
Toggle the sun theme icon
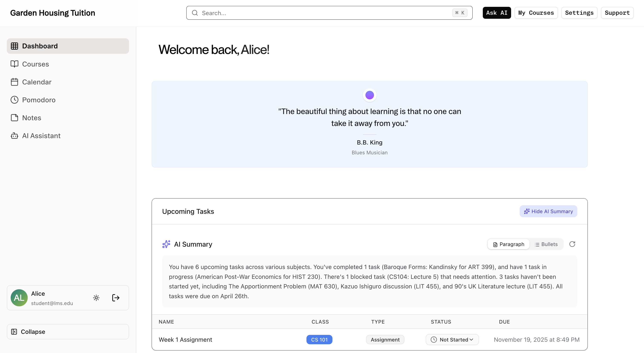[96, 298]
